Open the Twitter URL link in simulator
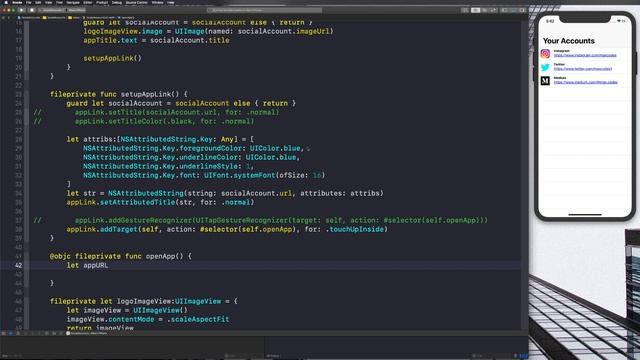Image resolution: width=640 pixels, height=360 pixels. [583, 69]
